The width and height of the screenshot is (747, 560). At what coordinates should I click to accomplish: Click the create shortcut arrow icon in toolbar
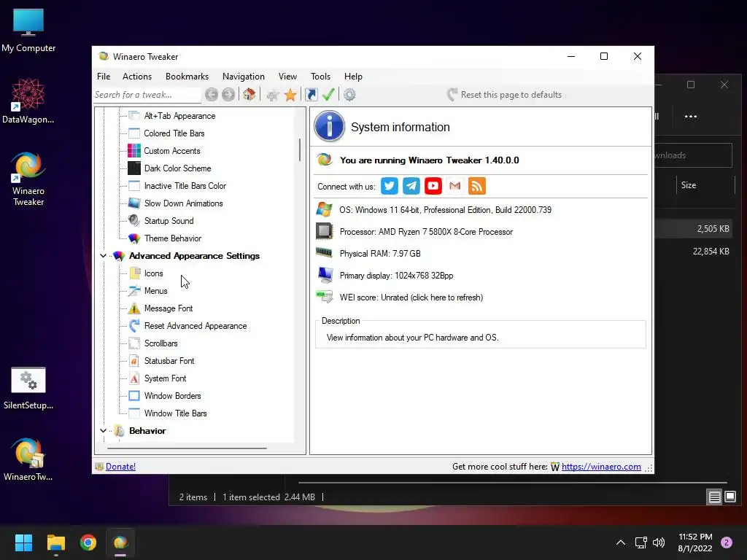311,95
